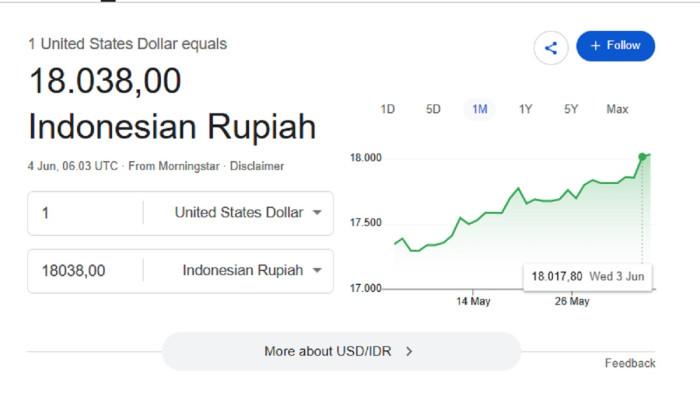Click the share icon button
The width and height of the screenshot is (700, 393).
click(551, 48)
